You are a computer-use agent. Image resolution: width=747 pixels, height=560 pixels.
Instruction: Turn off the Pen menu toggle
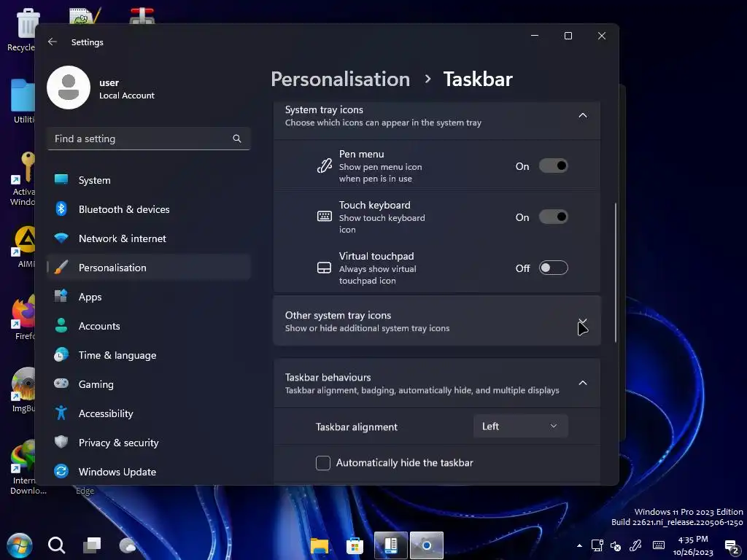click(x=553, y=166)
